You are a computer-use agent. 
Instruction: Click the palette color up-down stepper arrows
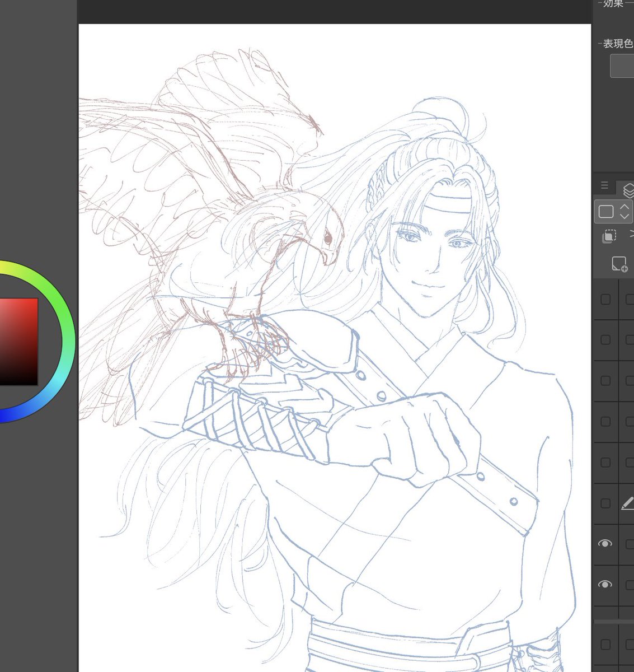(625, 212)
